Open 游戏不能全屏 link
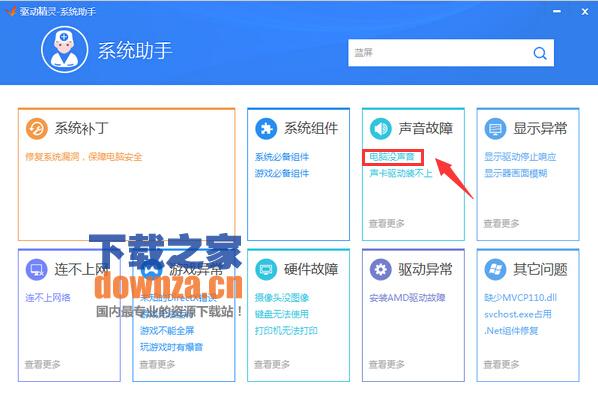 [167, 331]
